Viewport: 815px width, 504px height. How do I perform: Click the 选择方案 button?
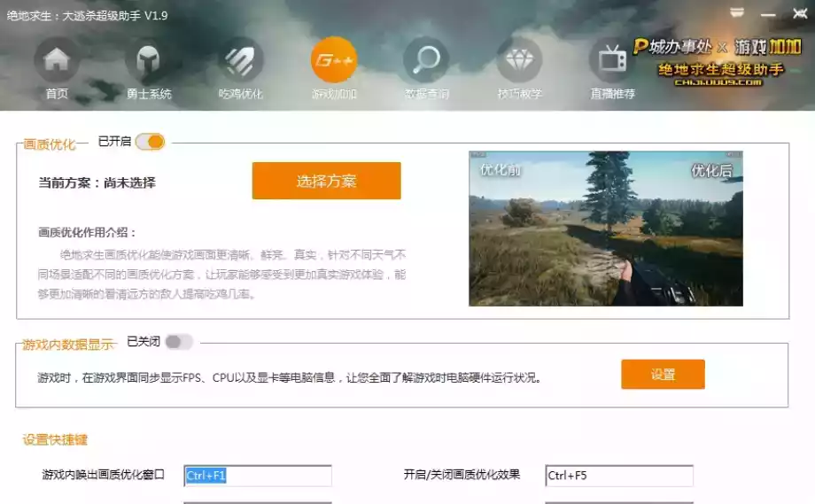pyautogui.click(x=326, y=181)
